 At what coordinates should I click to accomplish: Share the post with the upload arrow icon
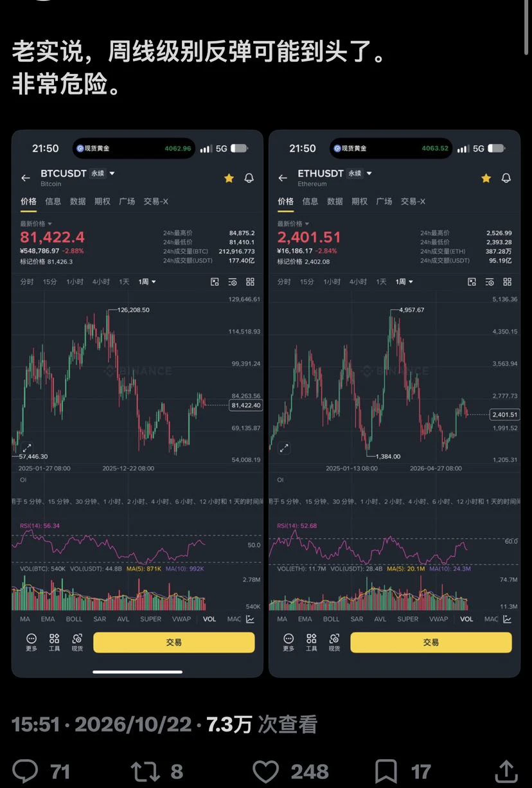point(506,771)
